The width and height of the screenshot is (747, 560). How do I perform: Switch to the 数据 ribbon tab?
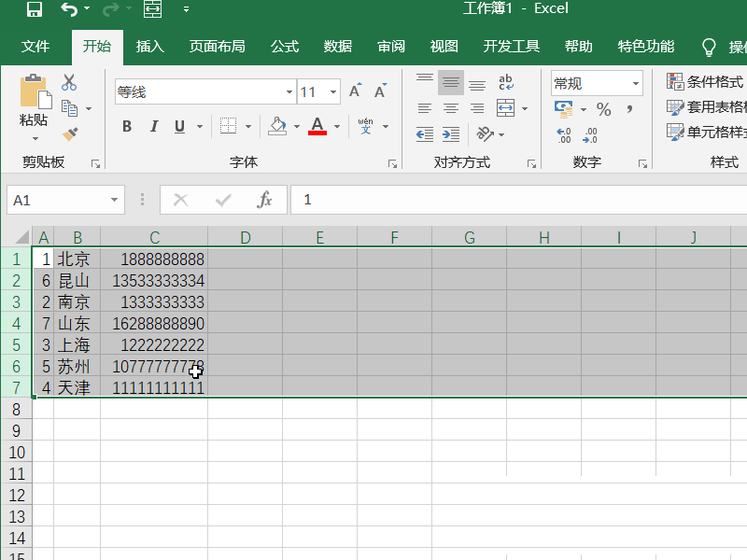coord(338,46)
